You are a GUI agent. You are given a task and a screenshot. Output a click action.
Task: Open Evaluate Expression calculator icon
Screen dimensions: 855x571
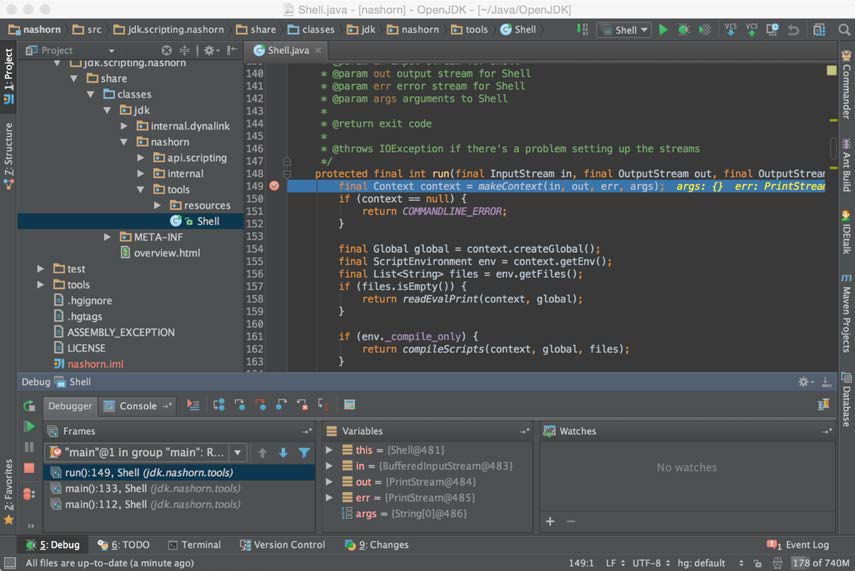[x=350, y=405]
